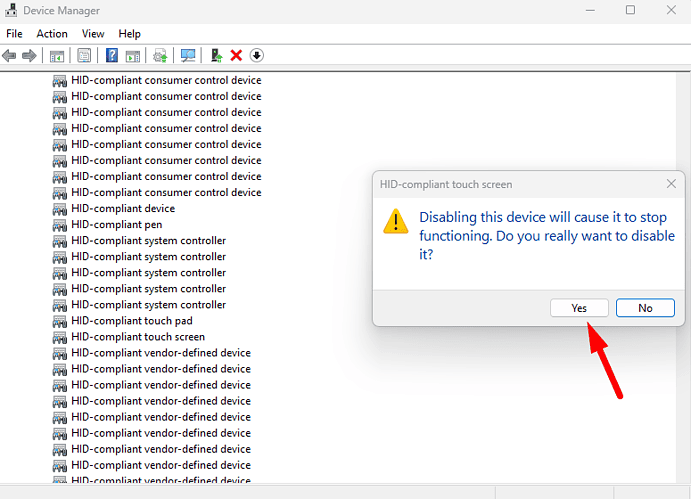Toggle the Show/Hide Action Pane icon

[132, 55]
